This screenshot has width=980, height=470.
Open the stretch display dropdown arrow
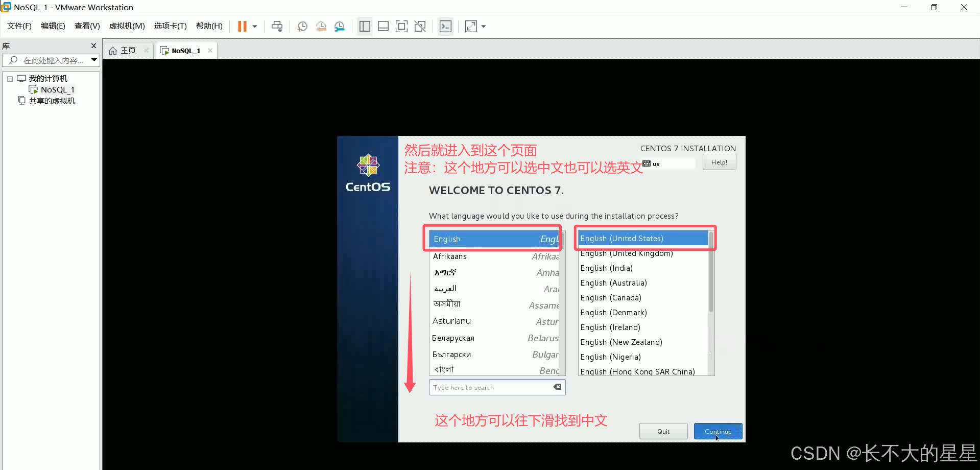[x=484, y=26]
